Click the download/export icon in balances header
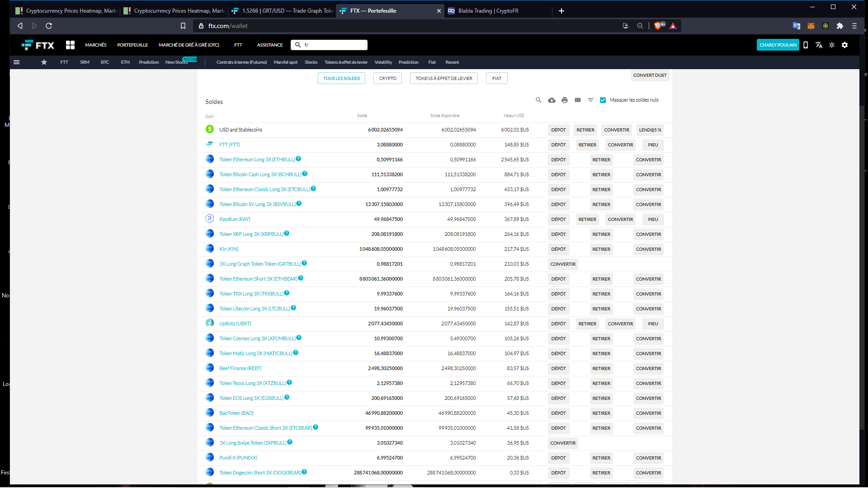The width and height of the screenshot is (868, 488). pos(552,99)
